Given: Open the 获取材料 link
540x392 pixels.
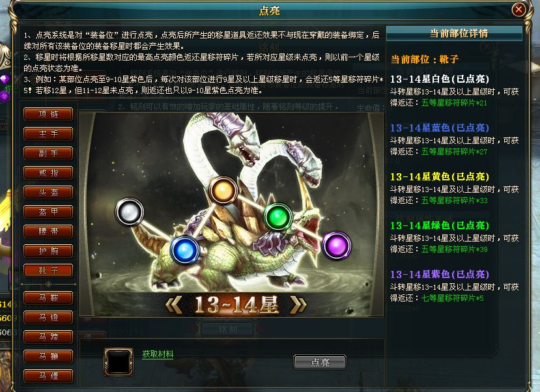Looking at the screenshot, I should pyautogui.click(x=158, y=354).
